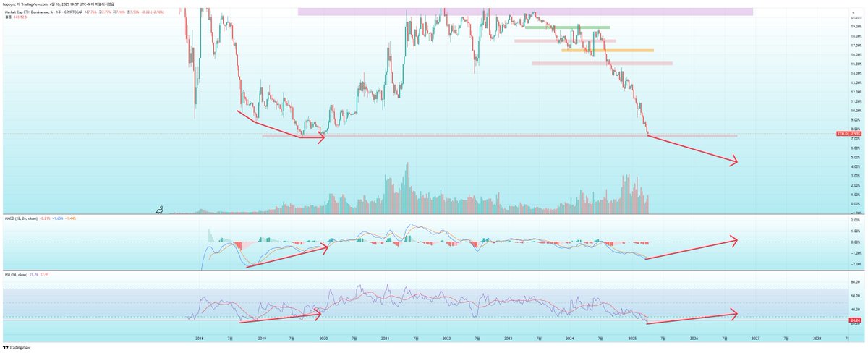The height and width of the screenshot is (353, 868).
Task: Select the purple resistance zone rectangle at chart top
Action: point(525,12)
